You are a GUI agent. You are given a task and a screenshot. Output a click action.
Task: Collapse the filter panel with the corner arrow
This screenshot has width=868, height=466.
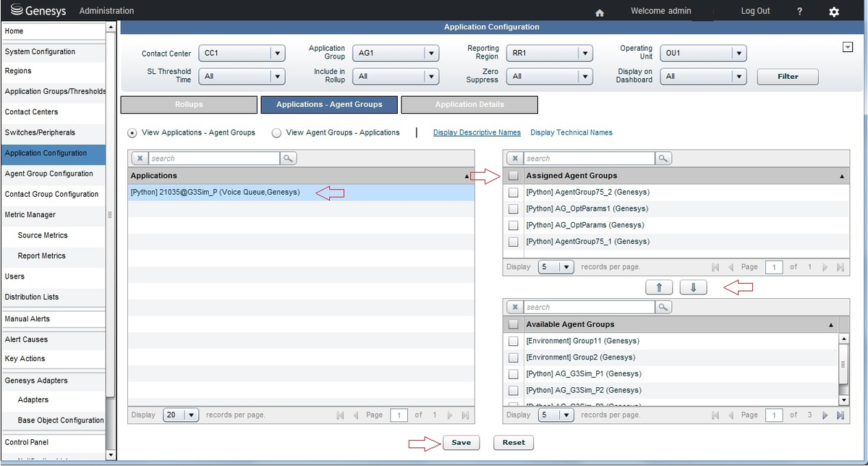click(848, 47)
